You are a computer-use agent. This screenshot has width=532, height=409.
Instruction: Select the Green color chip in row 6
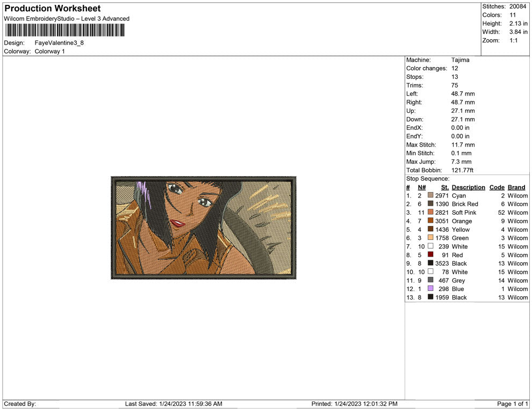point(430,238)
